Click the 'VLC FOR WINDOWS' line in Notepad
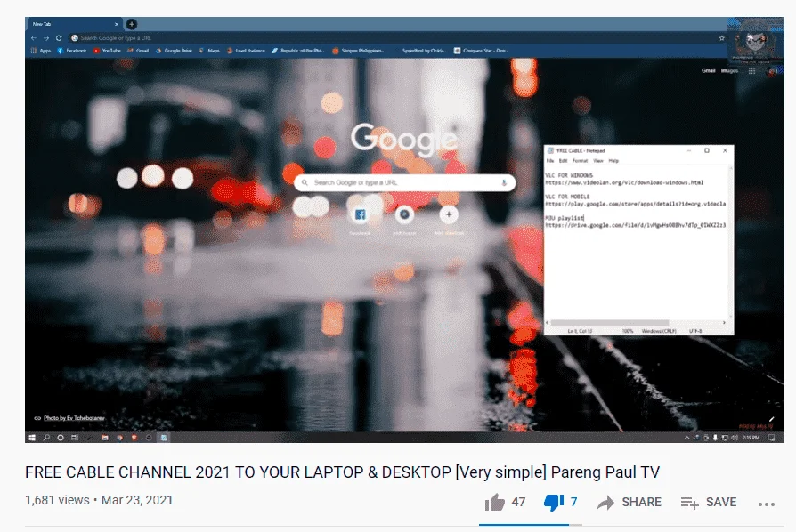Image resolution: width=796 pixels, height=532 pixels. click(x=569, y=175)
